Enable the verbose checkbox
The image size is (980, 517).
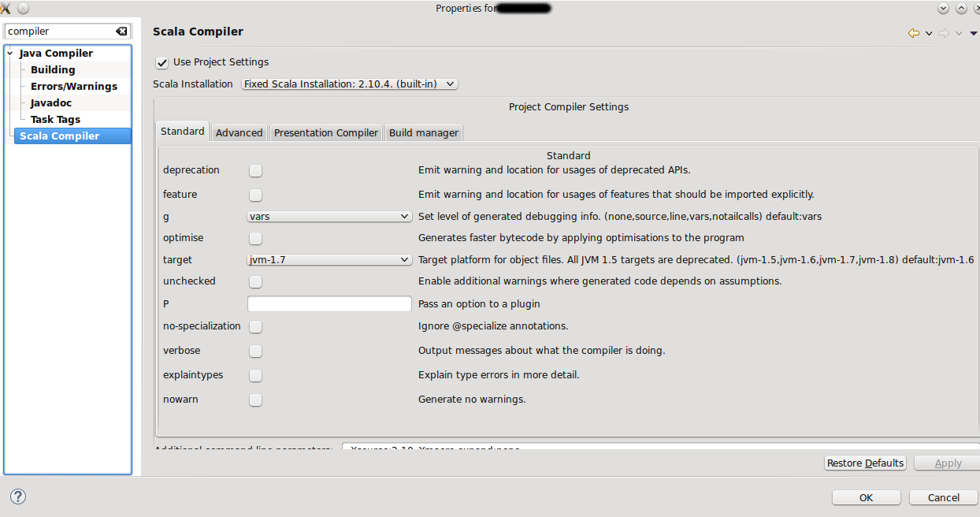click(x=255, y=351)
